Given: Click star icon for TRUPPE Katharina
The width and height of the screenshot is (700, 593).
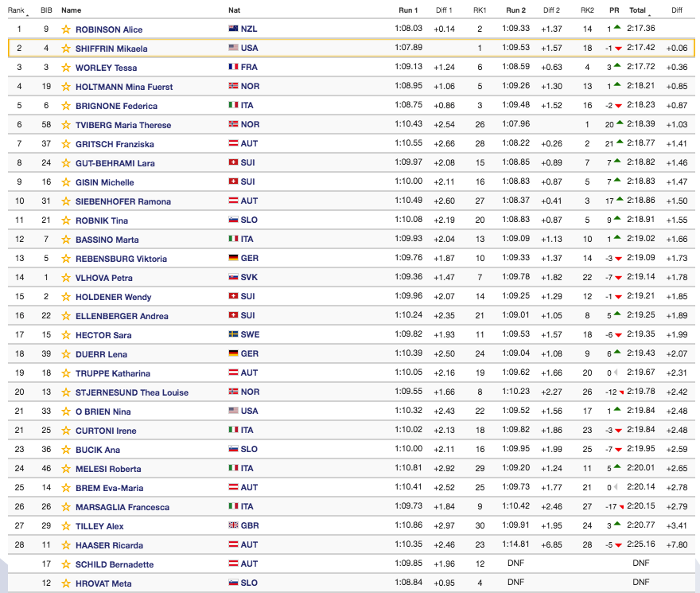Looking at the screenshot, I should pos(66,373).
